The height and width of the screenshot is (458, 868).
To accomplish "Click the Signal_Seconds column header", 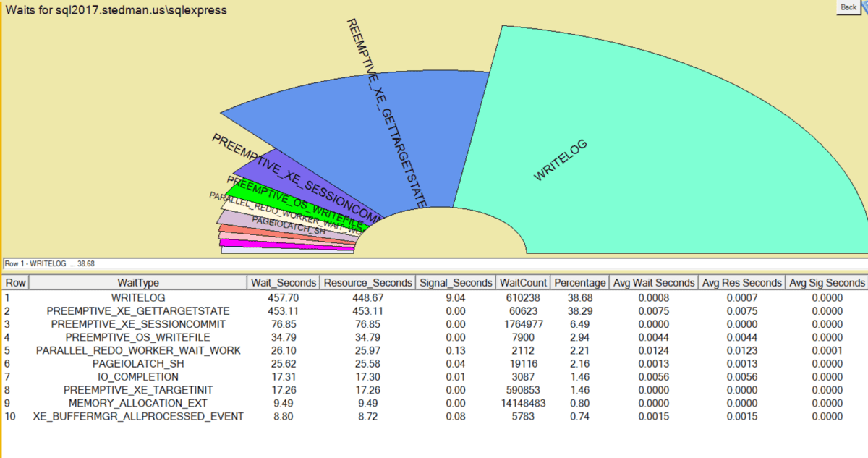I will 456,283.
